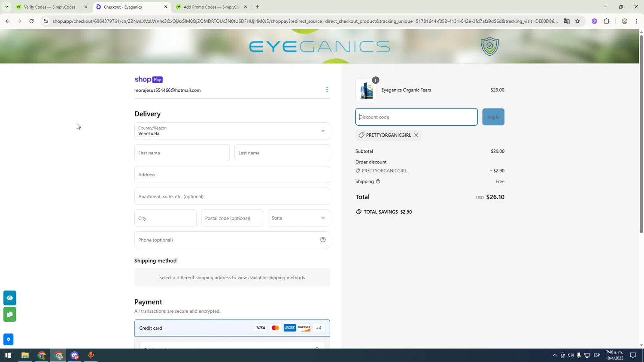Close the Verify Codes tab
The width and height of the screenshot is (644, 362).
pos(86,7)
